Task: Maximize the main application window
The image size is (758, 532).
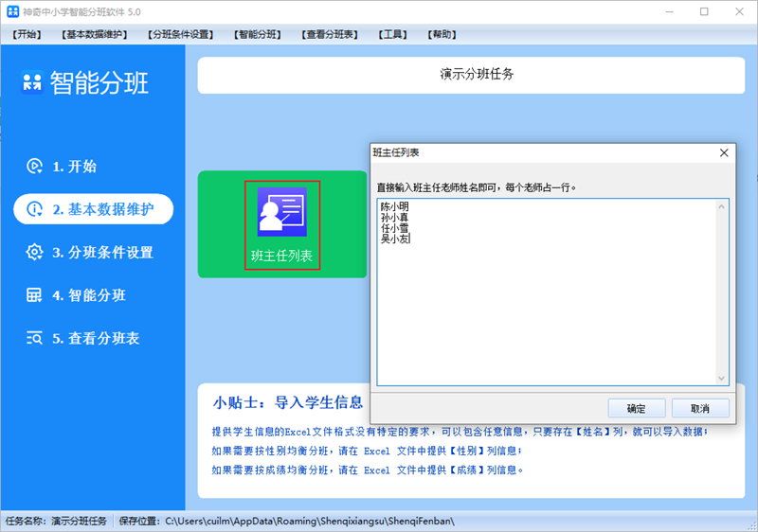Action: tap(704, 11)
